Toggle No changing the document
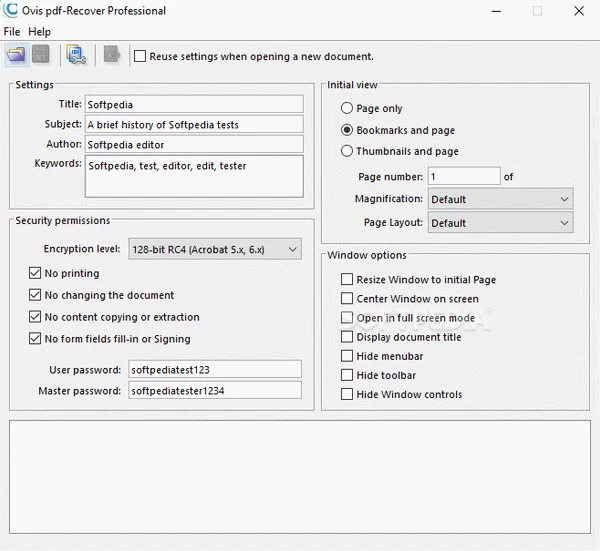Viewport: 600px width, 551px height. tap(35, 295)
